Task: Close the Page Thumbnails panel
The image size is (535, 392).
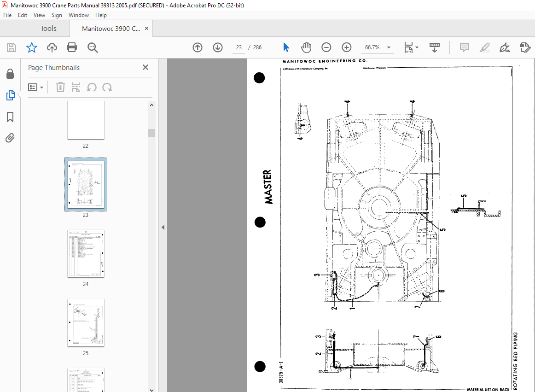Action: click(x=145, y=67)
